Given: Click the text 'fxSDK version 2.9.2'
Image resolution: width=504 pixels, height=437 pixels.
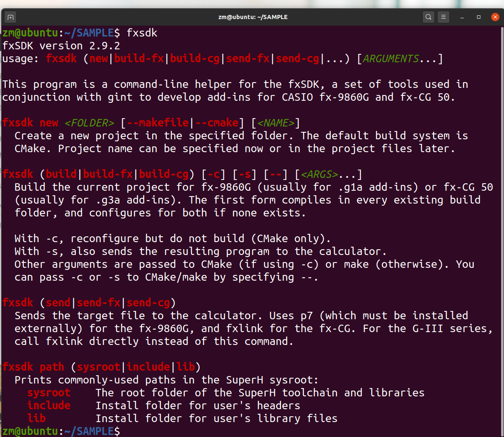Looking at the screenshot, I should coord(61,46).
